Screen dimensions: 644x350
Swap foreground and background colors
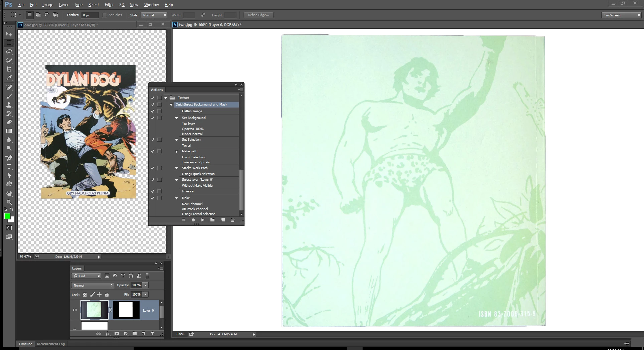12,209
